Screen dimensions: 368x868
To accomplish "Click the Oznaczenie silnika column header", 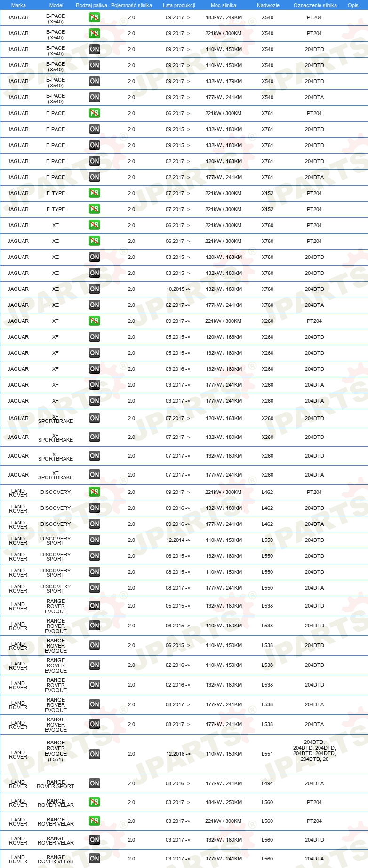I will (x=315, y=5).
